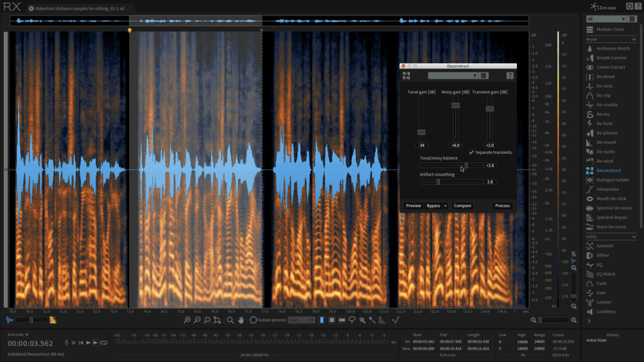Click rewind to start button
Viewport: 644px width, 362px height.
coord(81,343)
